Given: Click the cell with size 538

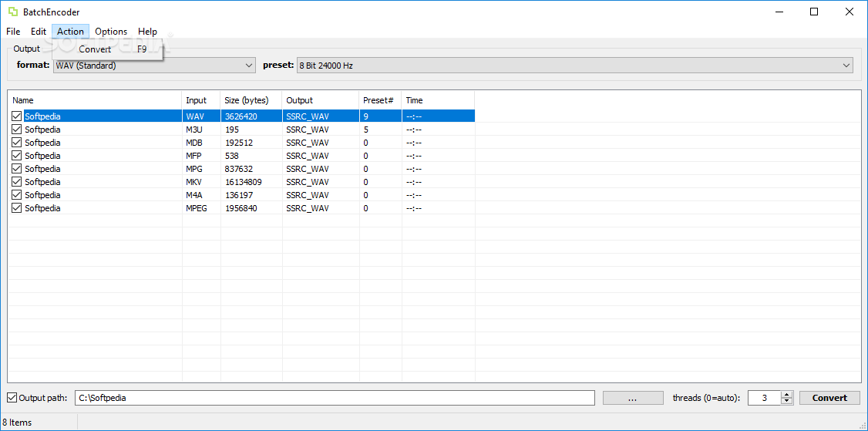Looking at the screenshot, I should (251, 156).
